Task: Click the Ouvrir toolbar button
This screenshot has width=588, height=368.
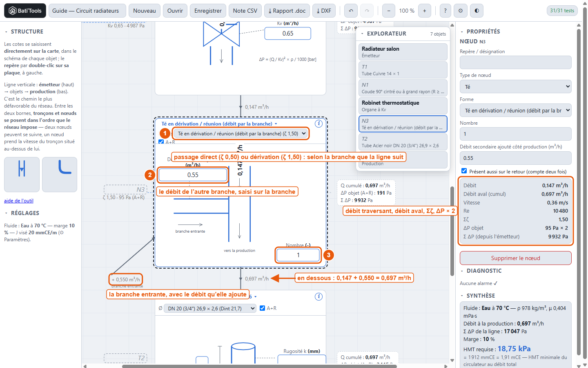Action: pos(175,11)
